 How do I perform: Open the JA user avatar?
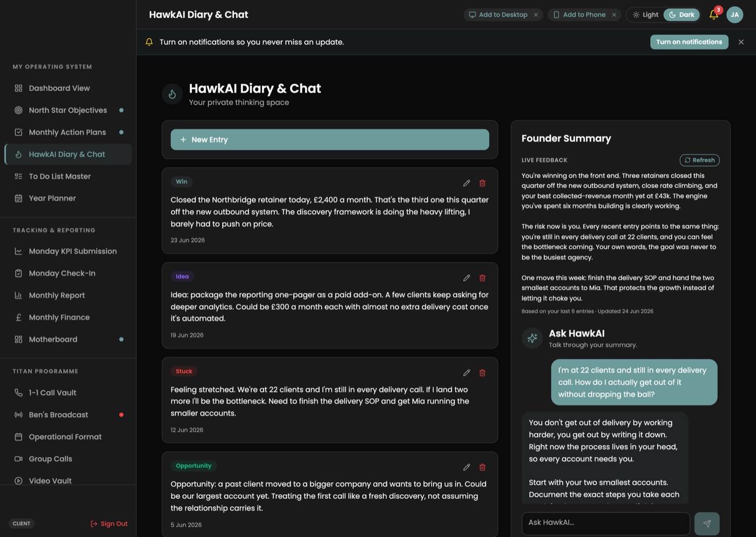734,15
